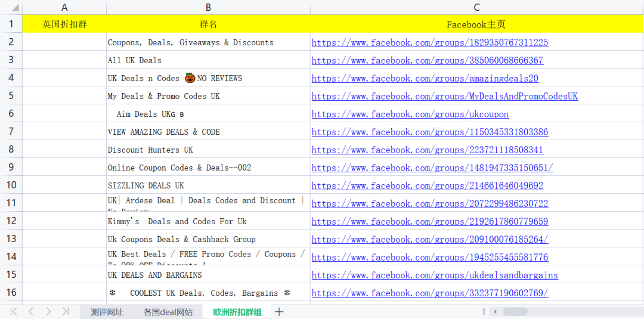Image resolution: width=644 pixels, height=319 pixels.
Task: Select the 欧洲折扣群组 sheet tab
Action: [x=237, y=312]
